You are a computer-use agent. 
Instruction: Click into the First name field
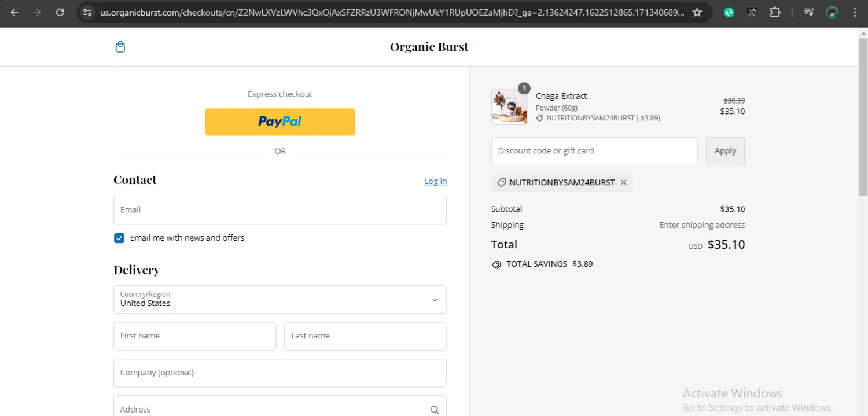pos(194,336)
